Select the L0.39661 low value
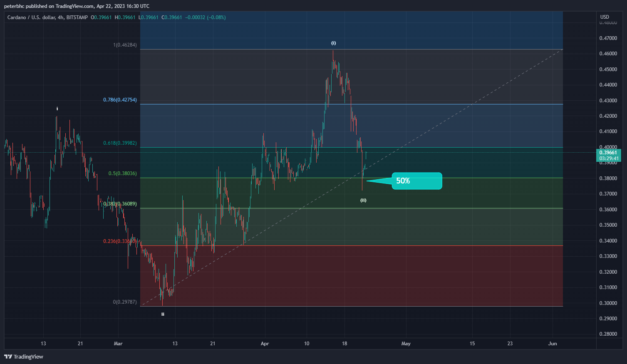 (148, 17)
